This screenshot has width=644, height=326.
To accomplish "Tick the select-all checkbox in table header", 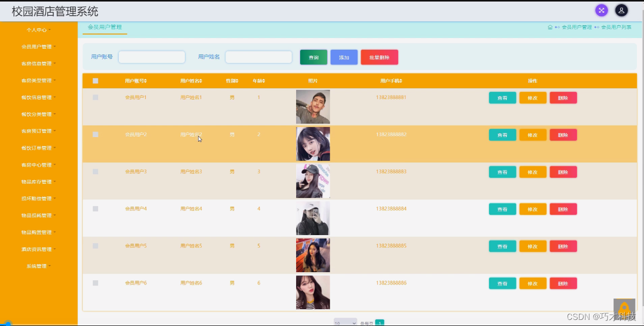I will pos(95,81).
